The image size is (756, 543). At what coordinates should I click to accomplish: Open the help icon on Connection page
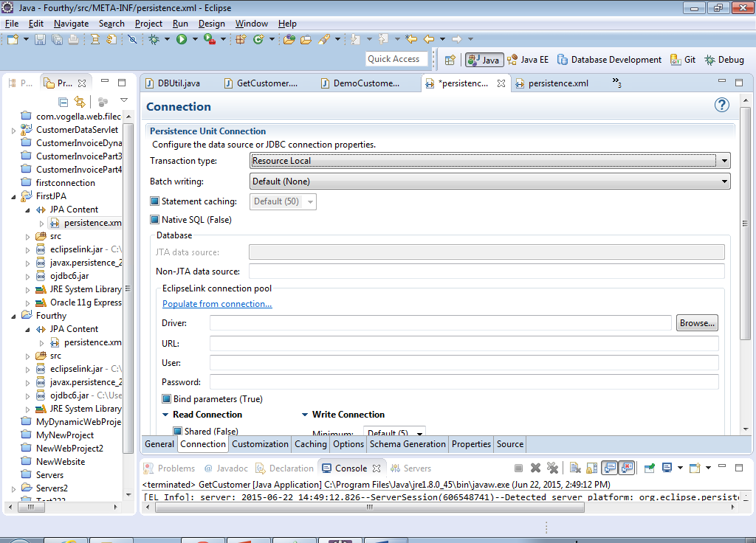tap(722, 106)
